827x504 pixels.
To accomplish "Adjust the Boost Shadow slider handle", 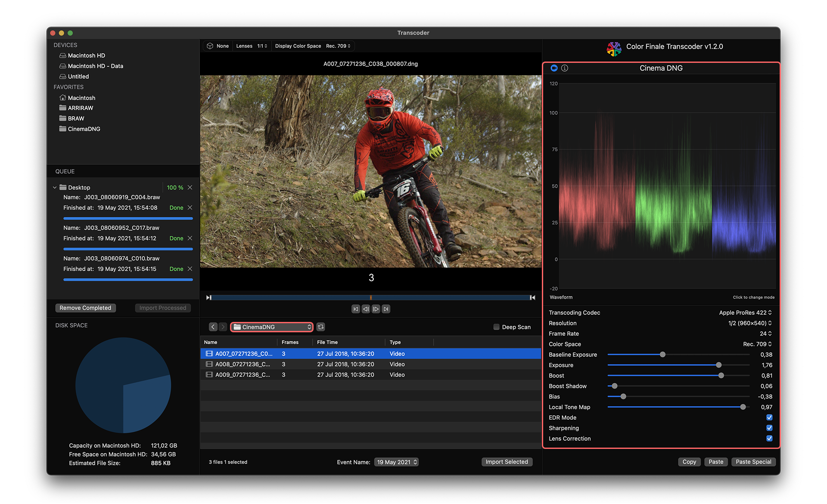I will click(x=615, y=386).
